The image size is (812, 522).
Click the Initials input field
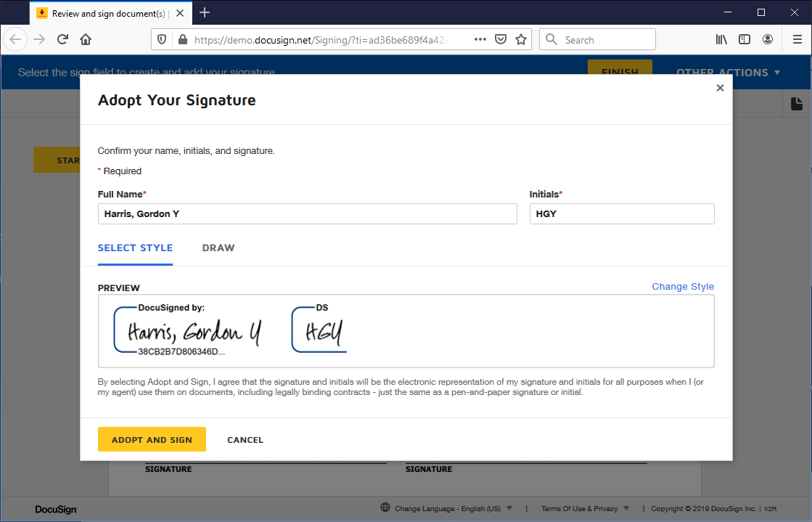click(x=622, y=214)
